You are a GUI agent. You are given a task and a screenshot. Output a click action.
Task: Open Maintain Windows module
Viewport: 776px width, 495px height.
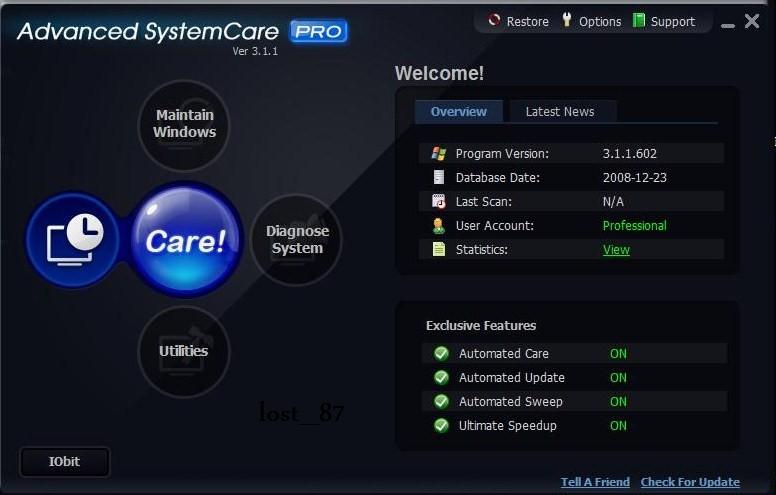click(x=184, y=126)
